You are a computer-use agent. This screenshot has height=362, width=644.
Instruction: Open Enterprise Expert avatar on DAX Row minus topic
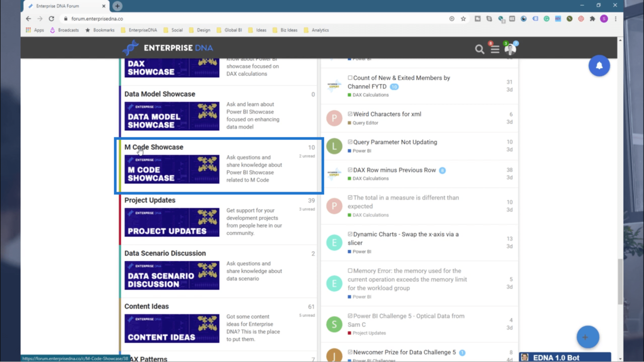coord(334,174)
